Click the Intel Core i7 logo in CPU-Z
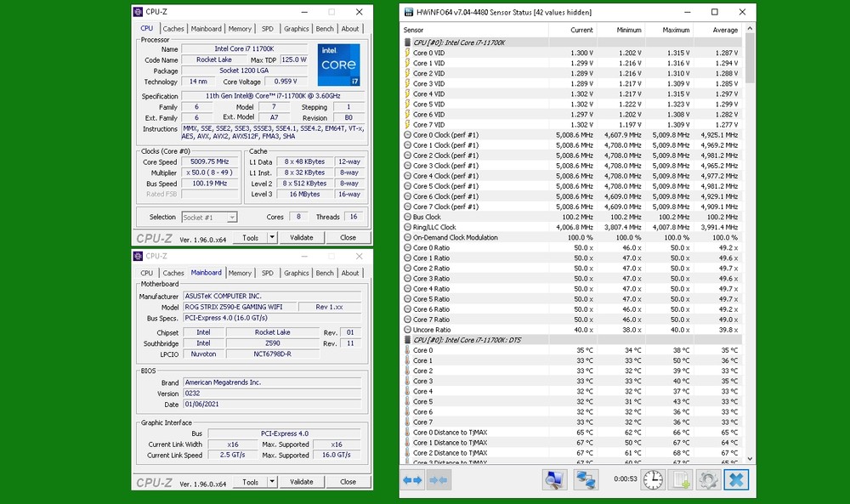The width and height of the screenshot is (850, 504). (x=339, y=65)
